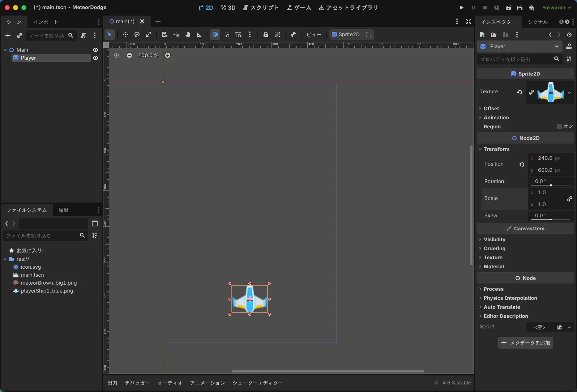Collapse the Main node tree arrow
Image resolution: width=577 pixels, height=392 pixels.
pyautogui.click(x=5, y=50)
